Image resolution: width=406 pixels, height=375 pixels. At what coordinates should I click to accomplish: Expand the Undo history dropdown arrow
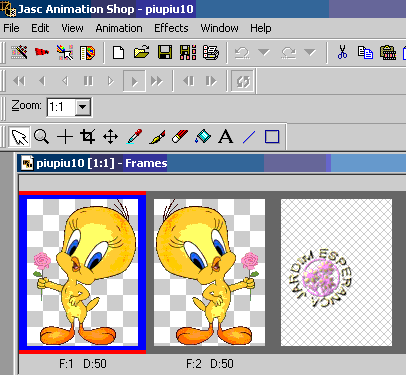pos(264,52)
